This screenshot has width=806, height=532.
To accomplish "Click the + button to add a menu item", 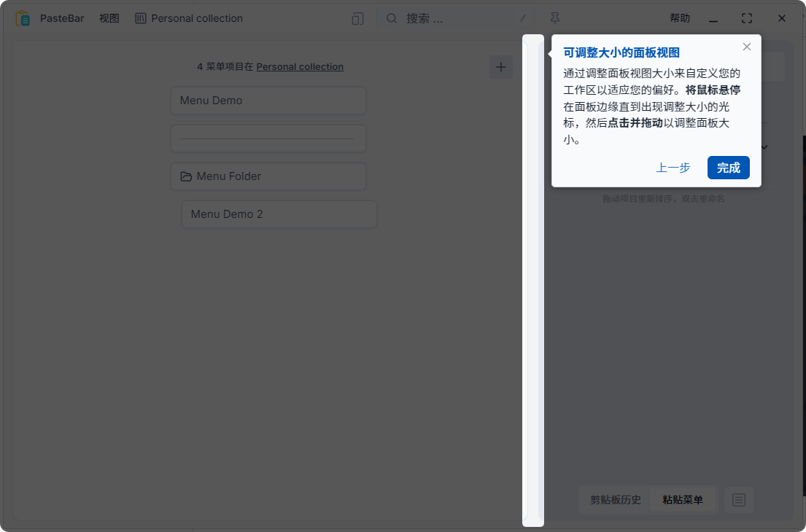I will [x=501, y=66].
